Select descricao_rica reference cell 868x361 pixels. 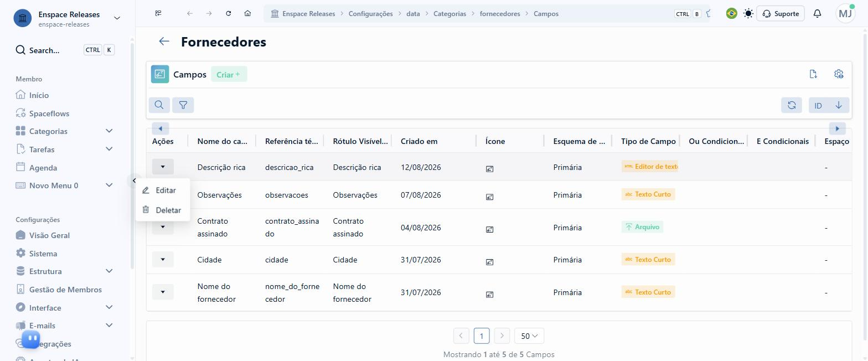point(290,167)
